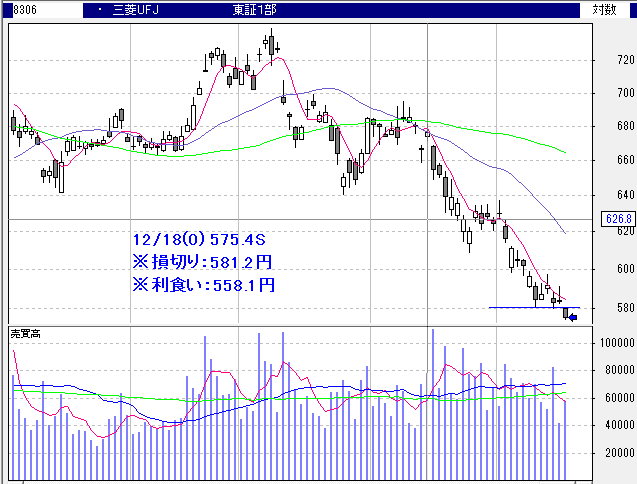The width and height of the screenshot is (637, 484).
Task: Click the blue arrow marker beside last candle
Action: point(572,317)
